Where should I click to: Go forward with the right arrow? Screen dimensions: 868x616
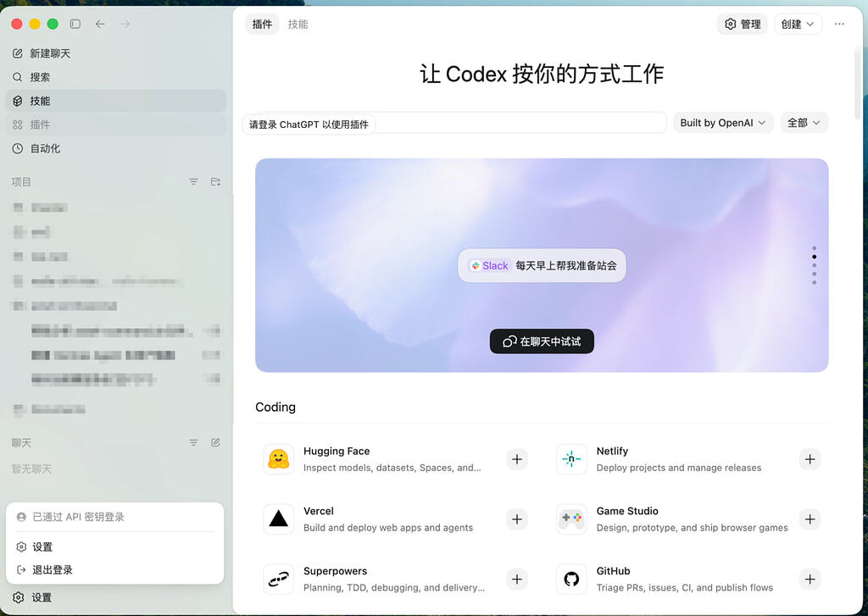125,24
